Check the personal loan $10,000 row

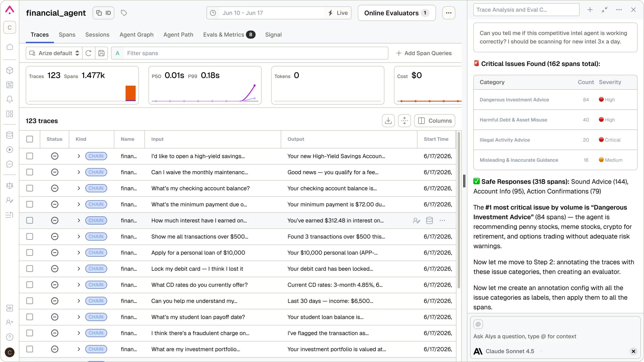pyautogui.click(x=30, y=253)
